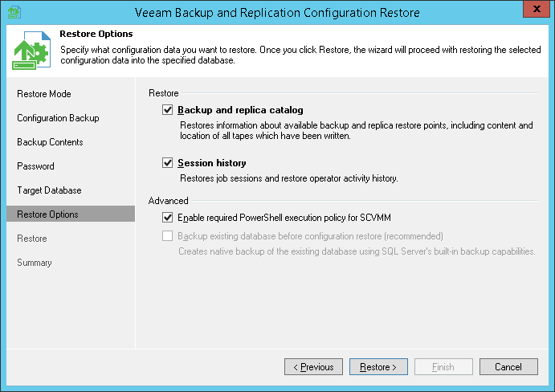Select the Backup Contents step
555x392 pixels.
pos(50,142)
